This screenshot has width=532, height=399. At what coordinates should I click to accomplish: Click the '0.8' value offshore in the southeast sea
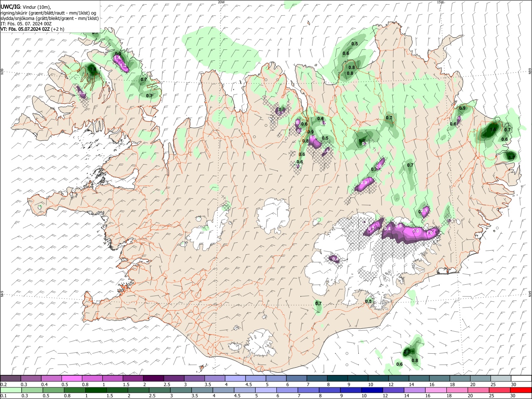[415, 360]
